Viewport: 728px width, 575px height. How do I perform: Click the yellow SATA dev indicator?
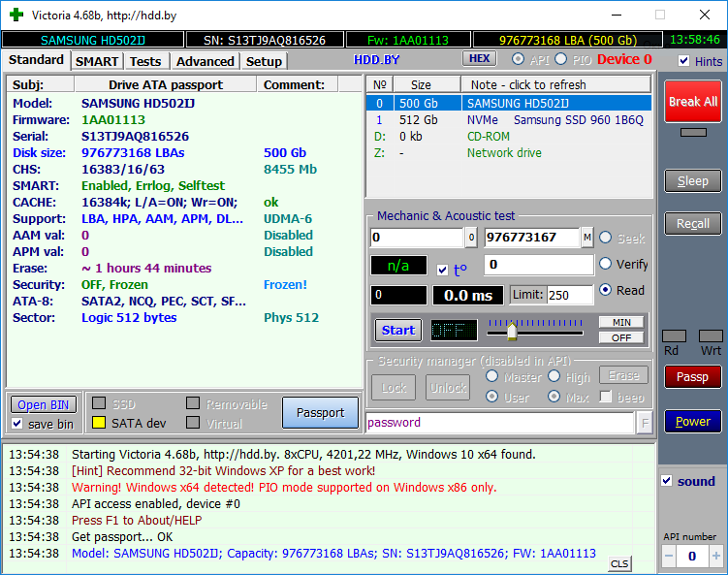click(99, 422)
